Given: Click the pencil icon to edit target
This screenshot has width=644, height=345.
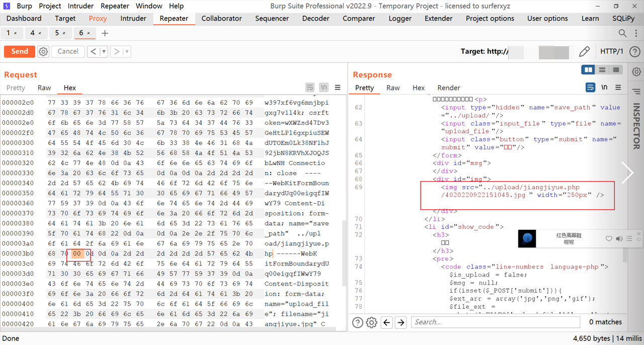Looking at the screenshot, I should pyautogui.click(x=584, y=51).
